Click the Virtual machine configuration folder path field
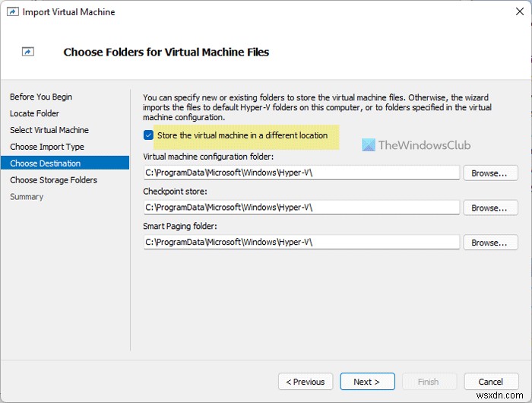Image resolution: width=532 pixels, height=403 pixels. [x=302, y=173]
